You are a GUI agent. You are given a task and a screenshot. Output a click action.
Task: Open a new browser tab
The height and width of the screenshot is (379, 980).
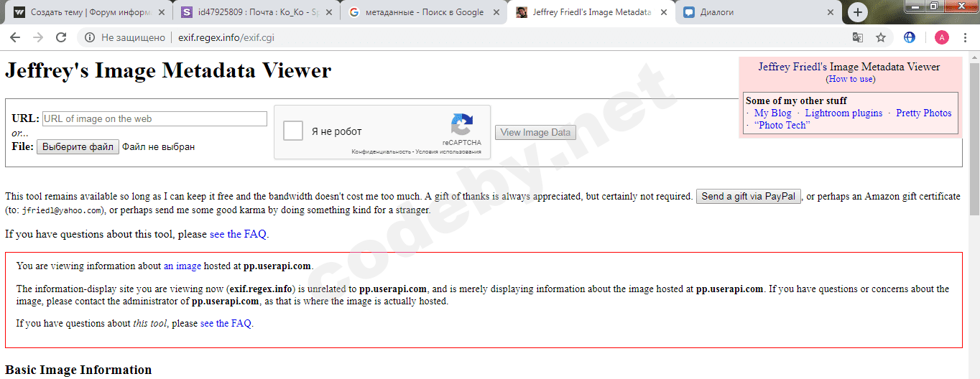(857, 12)
